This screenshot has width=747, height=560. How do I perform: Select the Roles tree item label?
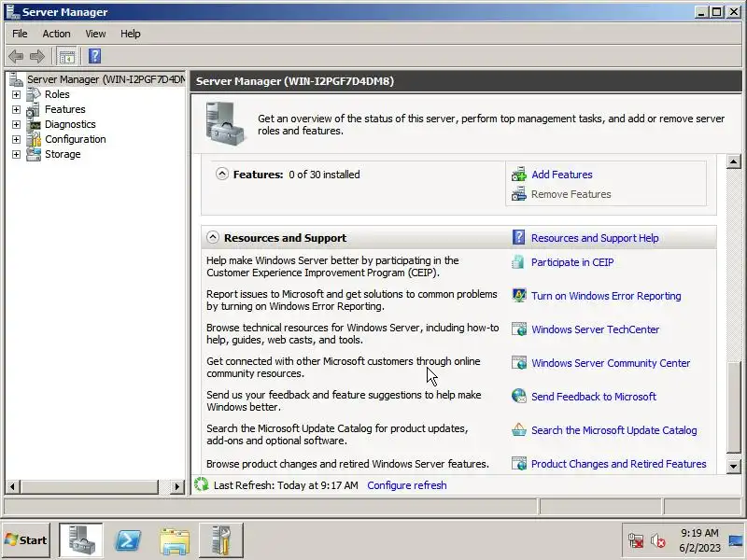pos(57,94)
